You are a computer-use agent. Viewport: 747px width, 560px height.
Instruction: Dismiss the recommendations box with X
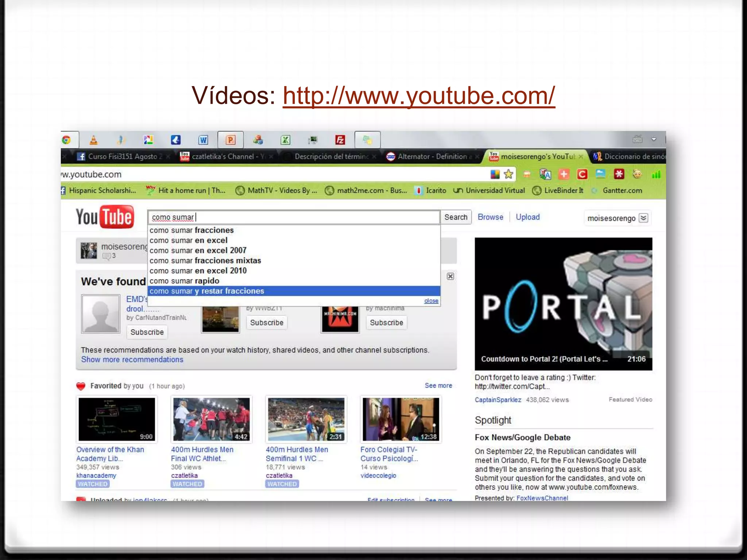[450, 276]
